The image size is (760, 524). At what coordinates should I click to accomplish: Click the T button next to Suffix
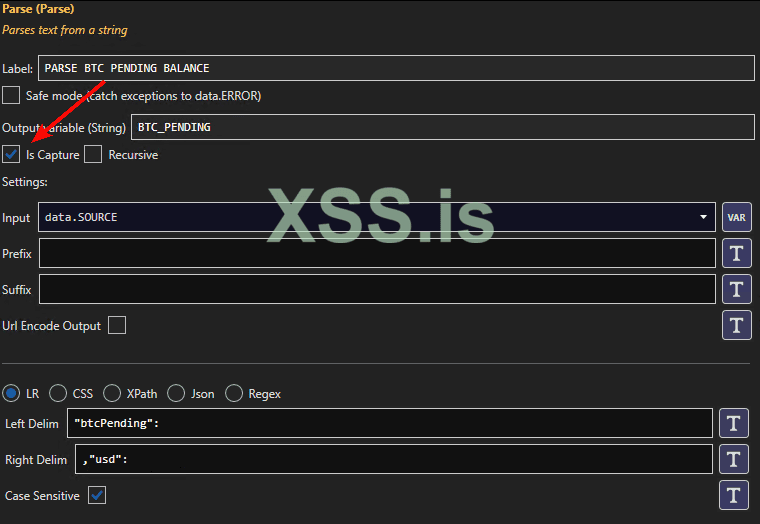click(x=737, y=289)
